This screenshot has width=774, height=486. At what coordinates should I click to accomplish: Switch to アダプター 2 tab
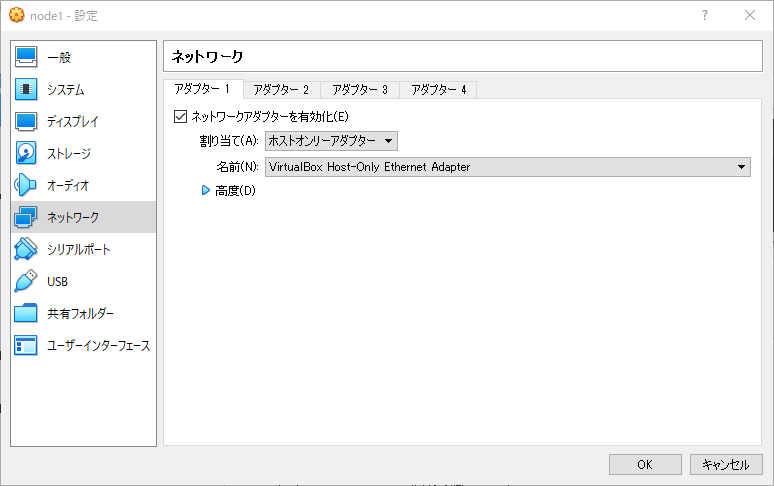tap(281, 90)
